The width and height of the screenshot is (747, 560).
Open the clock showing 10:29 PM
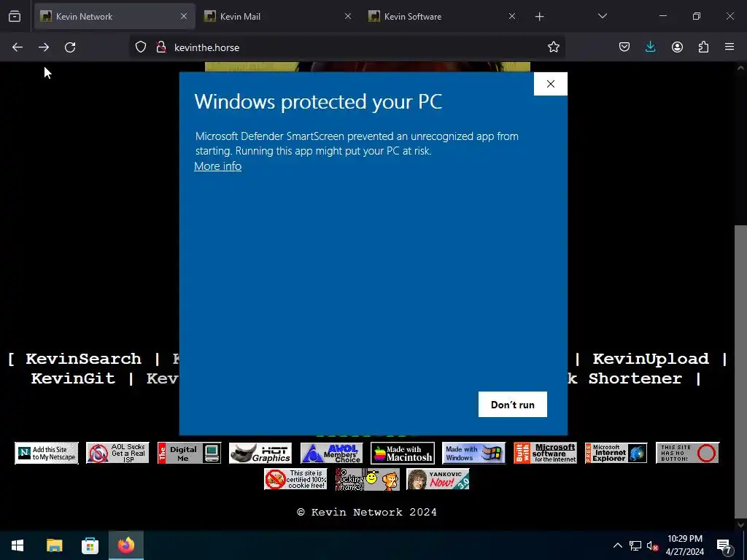coord(685,545)
